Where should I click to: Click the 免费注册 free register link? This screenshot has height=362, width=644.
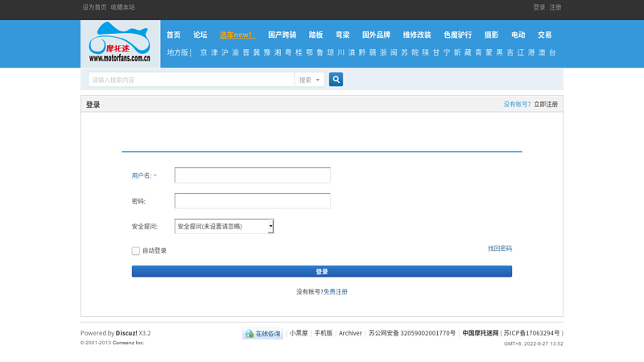[x=335, y=292]
